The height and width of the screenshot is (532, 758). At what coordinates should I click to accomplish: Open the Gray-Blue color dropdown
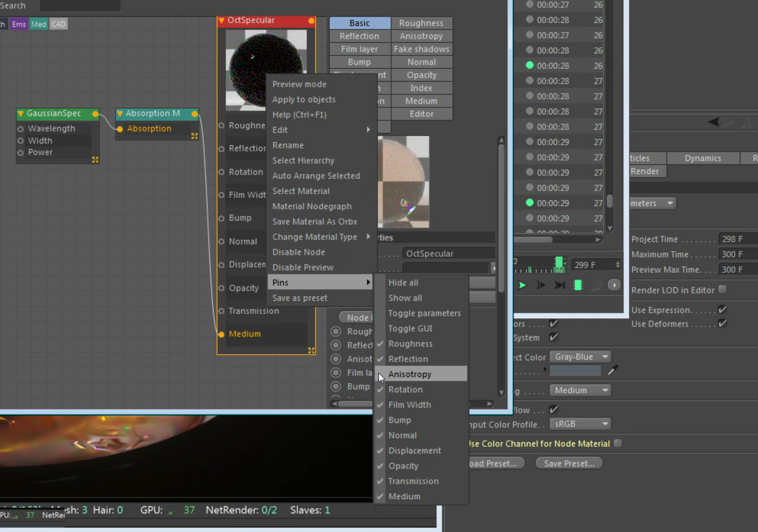pos(580,357)
